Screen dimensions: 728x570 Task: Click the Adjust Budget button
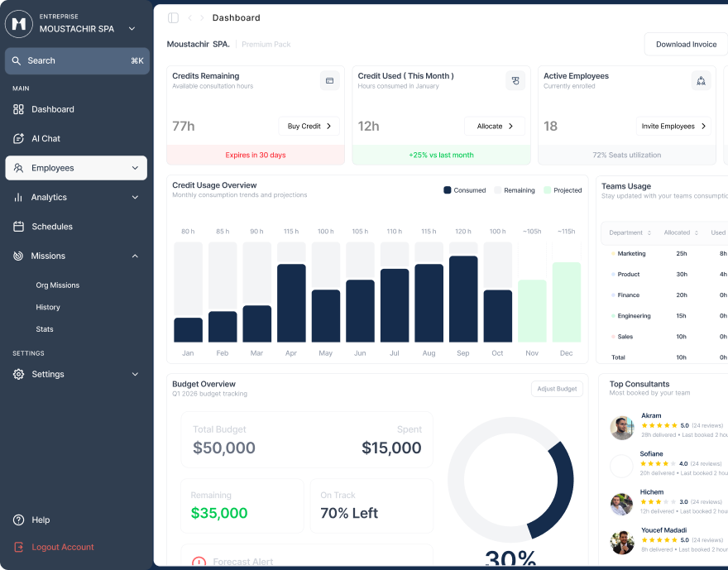pos(557,389)
